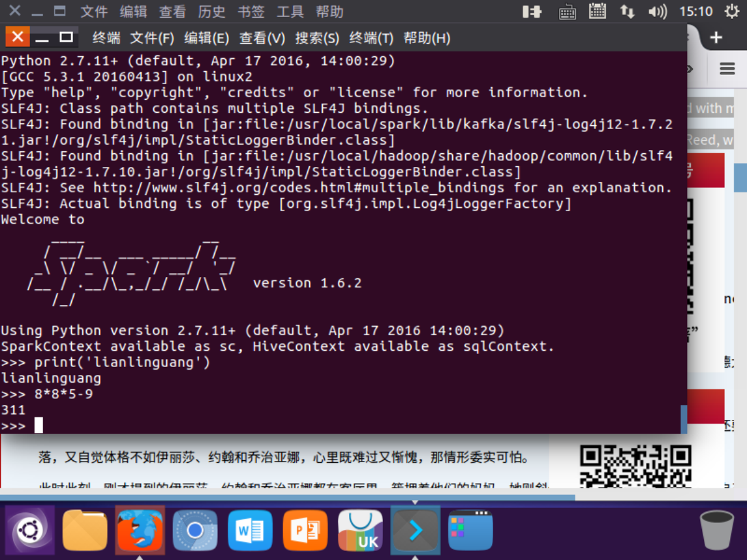Click the 'Welcome to' line

pos(43,220)
